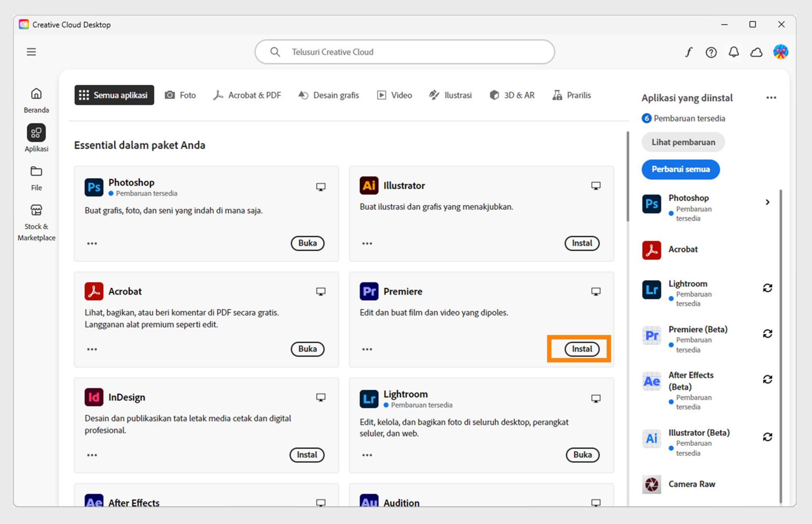The image size is (812, 524).
Task: Open more options for Lightroom card
Action: (367, 455)
